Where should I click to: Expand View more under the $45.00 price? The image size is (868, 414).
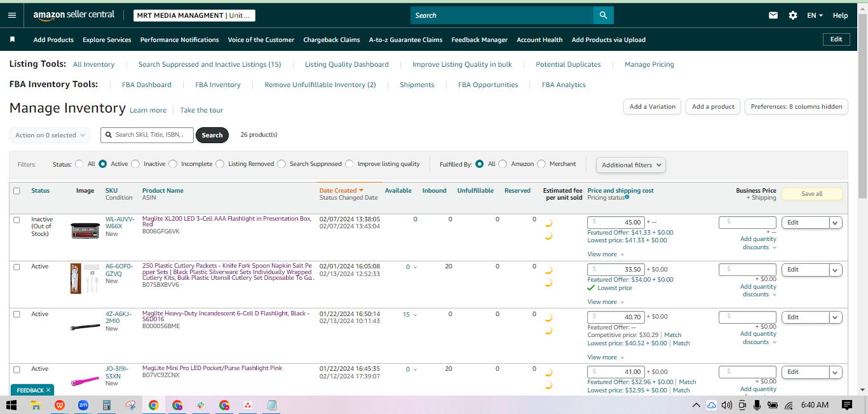605,254
